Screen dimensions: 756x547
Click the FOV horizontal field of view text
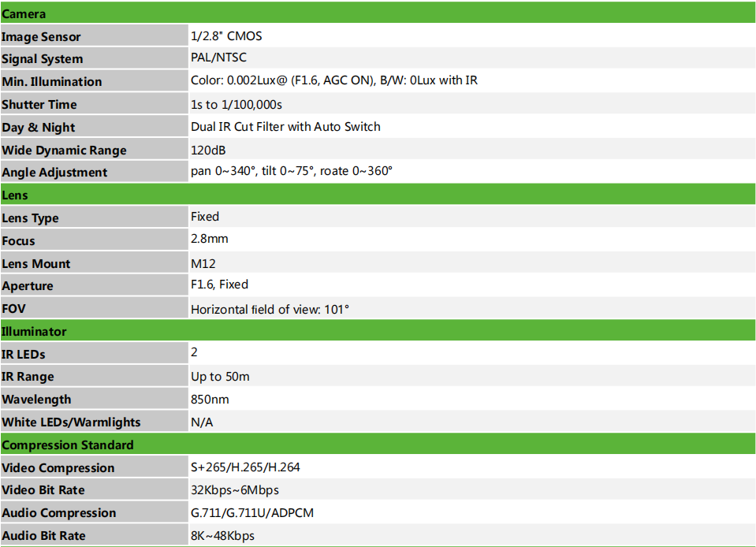[270, 310]
